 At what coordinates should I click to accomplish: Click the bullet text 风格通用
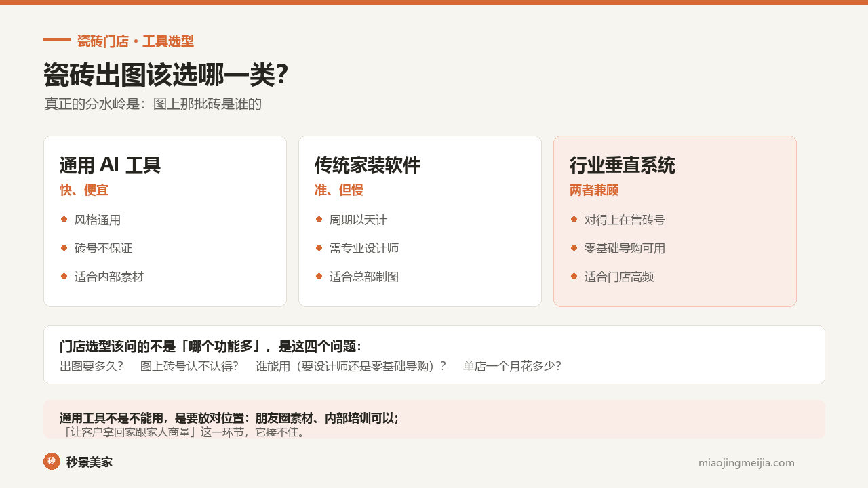tap(98, 220)
